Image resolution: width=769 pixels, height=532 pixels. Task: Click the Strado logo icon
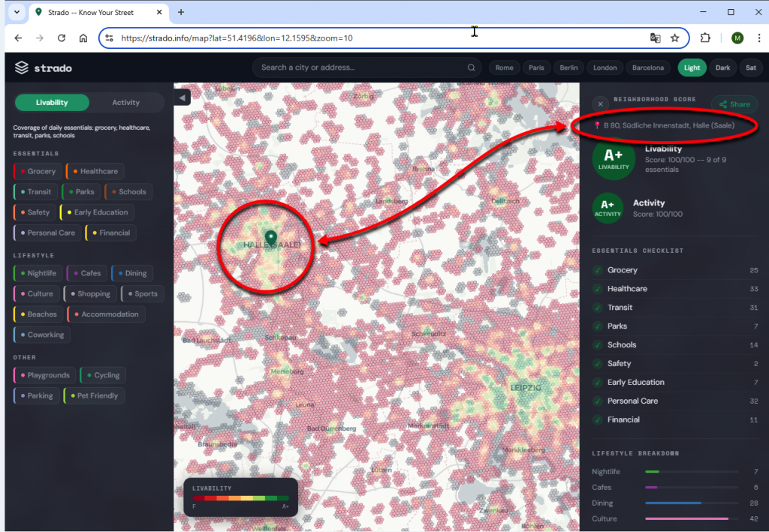21,68
